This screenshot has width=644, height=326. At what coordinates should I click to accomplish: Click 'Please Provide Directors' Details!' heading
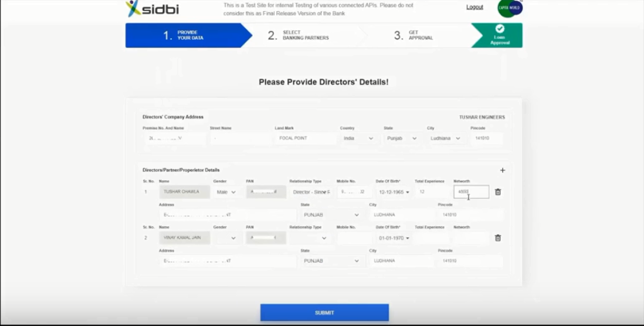click(324, 82)
